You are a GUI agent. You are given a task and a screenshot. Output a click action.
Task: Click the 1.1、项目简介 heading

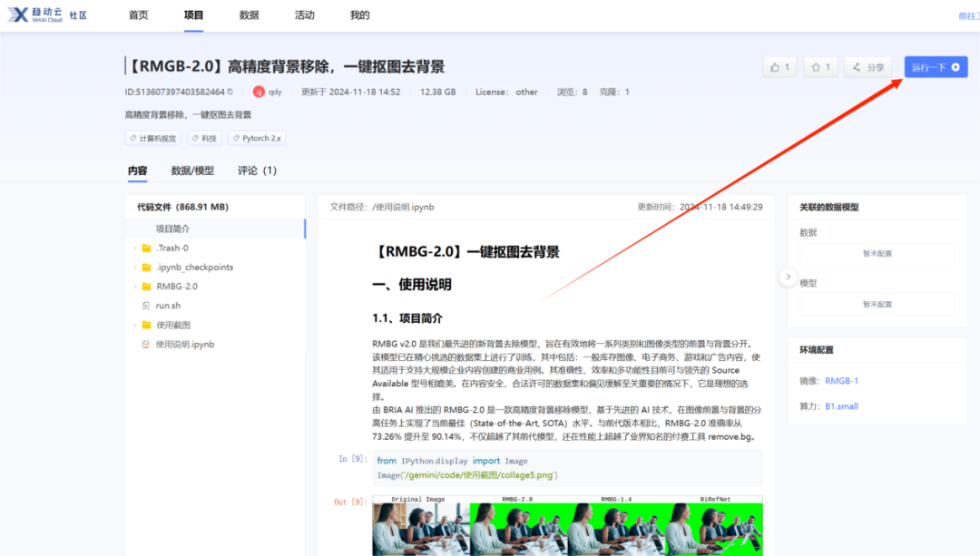407,318
